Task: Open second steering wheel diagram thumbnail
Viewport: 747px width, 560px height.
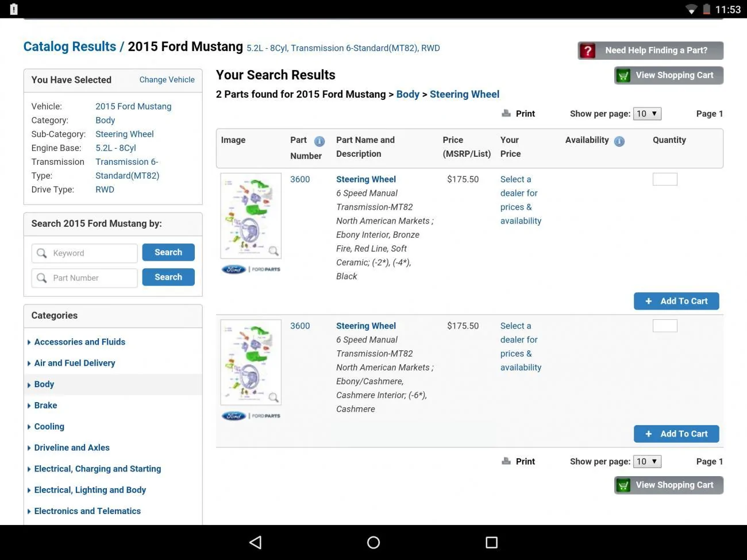Action: [x=251, y=362]
